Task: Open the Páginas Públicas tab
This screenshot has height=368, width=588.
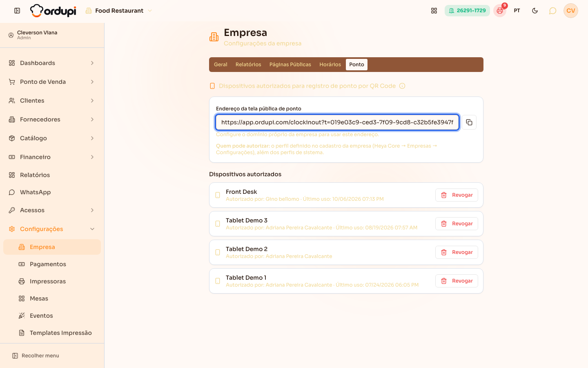Action: pyautogui.click(x=290, y=65)
